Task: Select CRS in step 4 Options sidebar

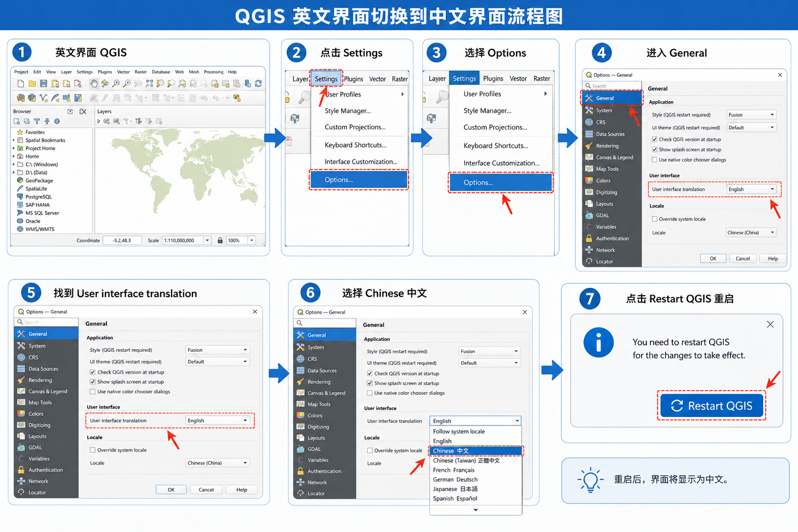Action: pos(611,123)
